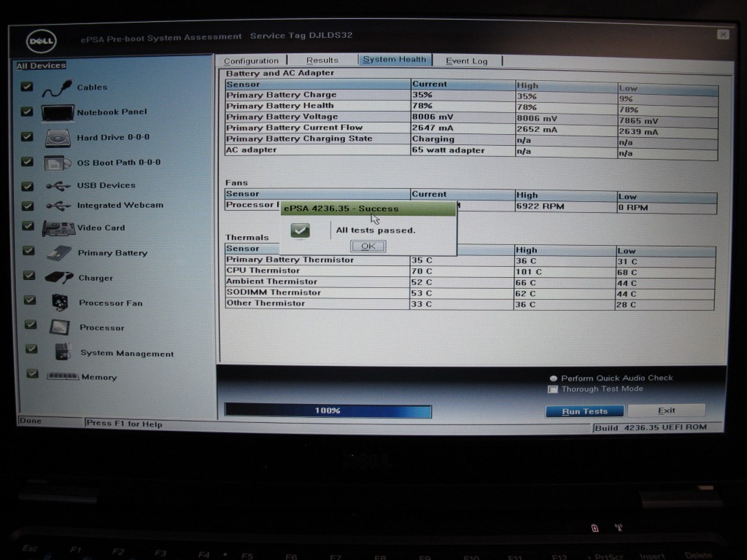Click the System Management icon
Screen dimensions: 747x560
point(63,352)
